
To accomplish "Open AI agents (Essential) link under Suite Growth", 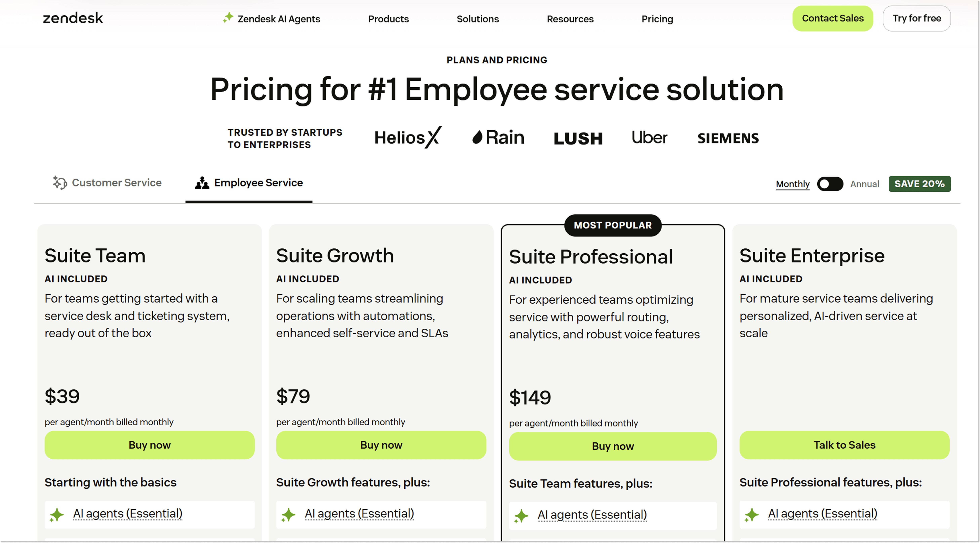I will pyautogui.click(x=359, y=513).
